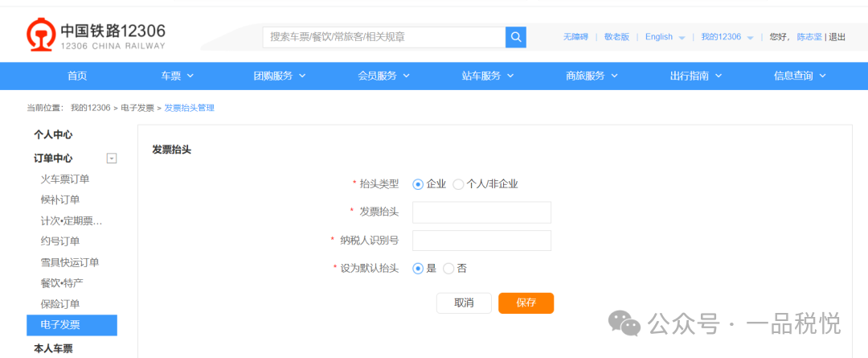Choose 否 for default invoice title

pyautogui.click(x=448, y=269)
